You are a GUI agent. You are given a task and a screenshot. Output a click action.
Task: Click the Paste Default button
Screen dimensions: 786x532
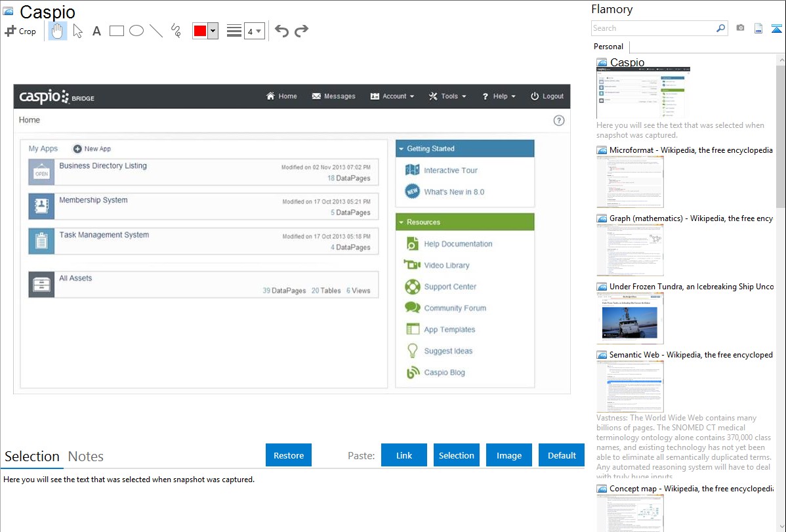[562, 455]
